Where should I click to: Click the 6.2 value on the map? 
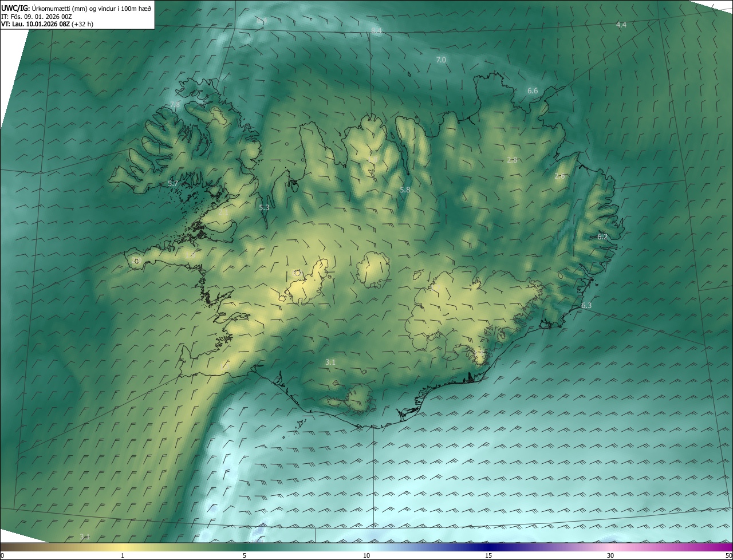click(602, 236)
